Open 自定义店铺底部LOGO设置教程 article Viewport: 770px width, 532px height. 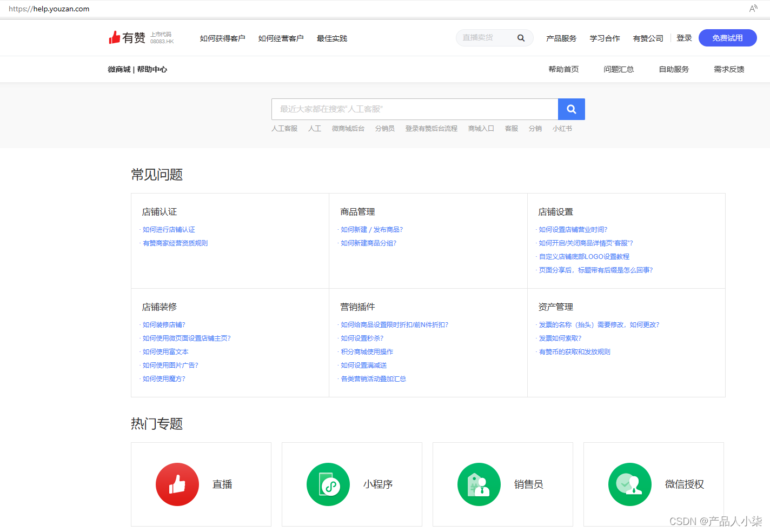point(585,257)
